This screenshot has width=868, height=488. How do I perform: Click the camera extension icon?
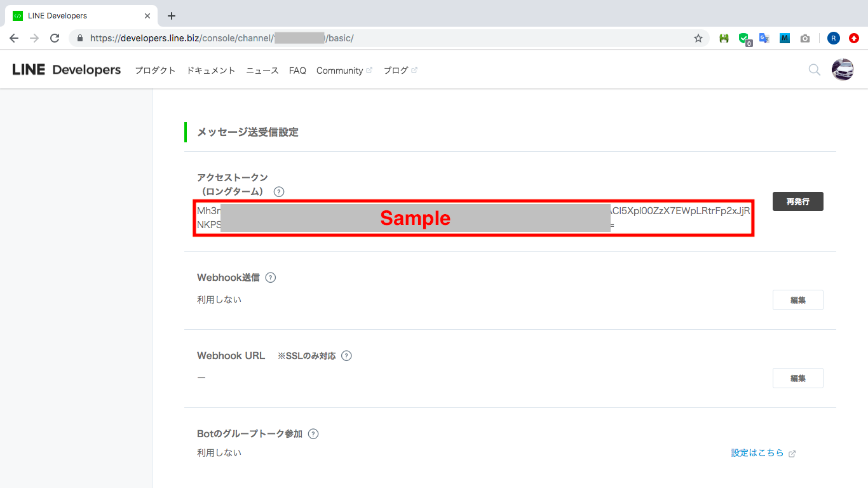pyautogui.click(x=805, y=38)
